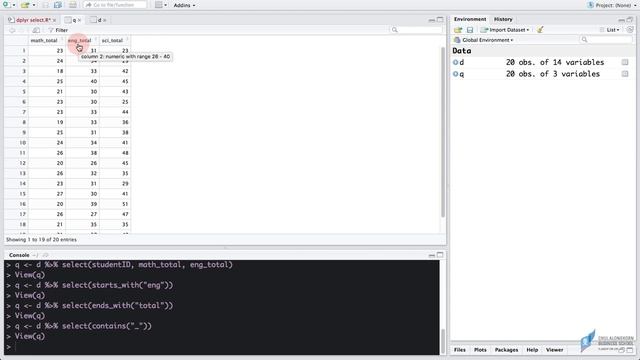The height and width of the screenshot is (360, 640).
Task: Click 'Showing 1 to 19 of 20 entries' status text
Action: point(41,240)
